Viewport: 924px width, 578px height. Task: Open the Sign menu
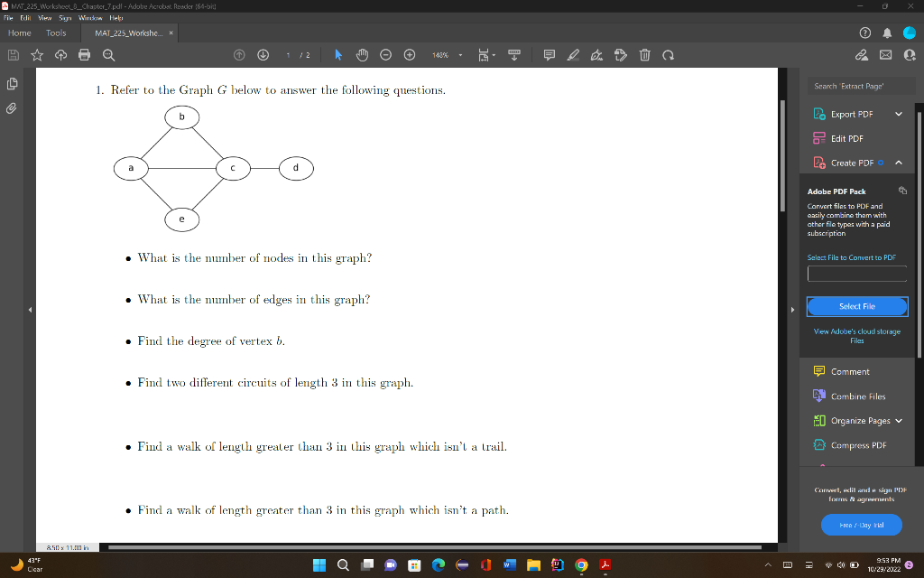tap(65, 18)
